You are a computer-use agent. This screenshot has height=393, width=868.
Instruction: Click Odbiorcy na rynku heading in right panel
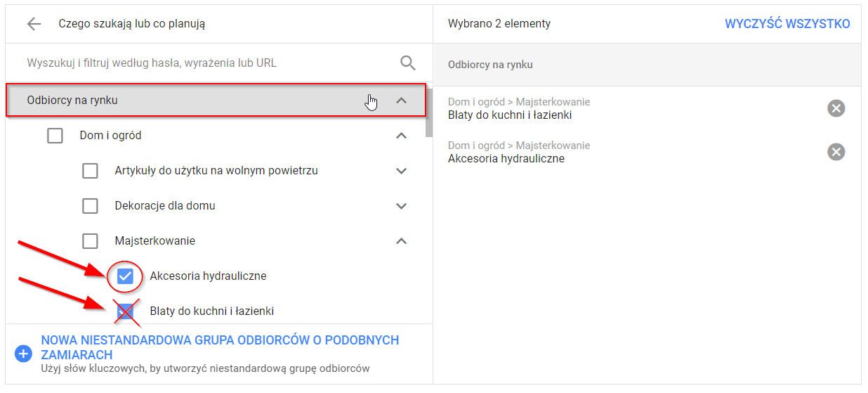click(x=490, y=65)
